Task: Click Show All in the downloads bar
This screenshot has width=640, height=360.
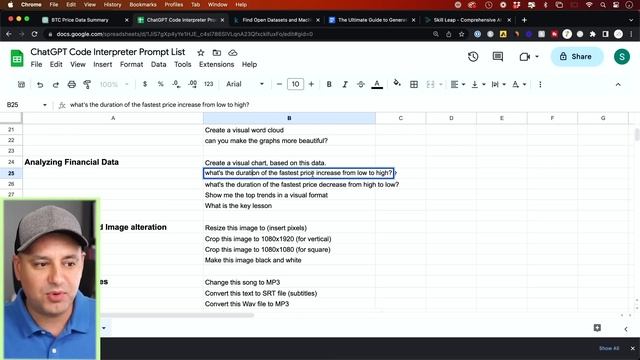Action: [609, 348]
